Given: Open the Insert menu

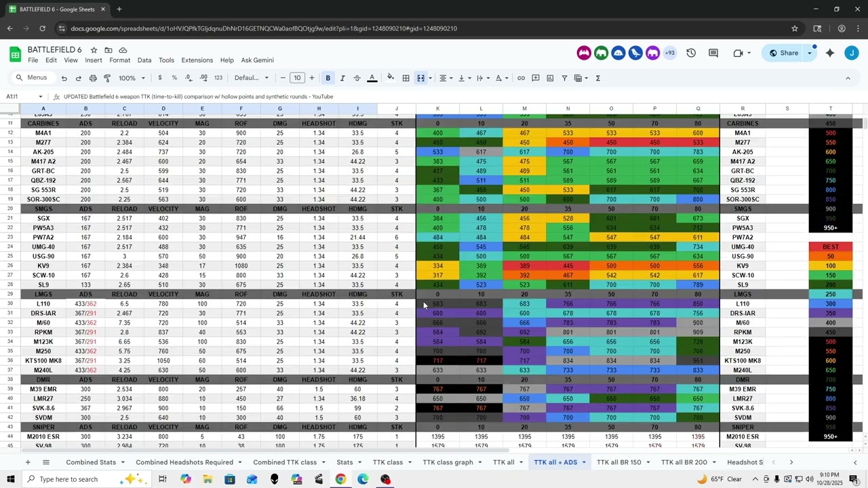Looking at the screenshot, I should (94, 60).
